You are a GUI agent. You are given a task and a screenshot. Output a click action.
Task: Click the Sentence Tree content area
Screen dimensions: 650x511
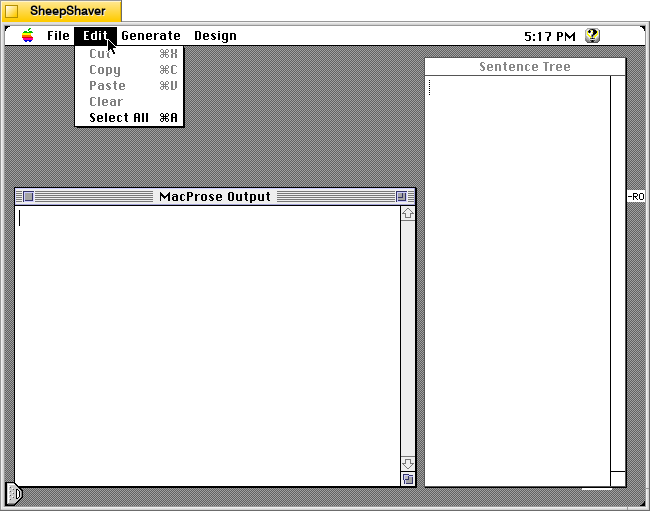518,281
